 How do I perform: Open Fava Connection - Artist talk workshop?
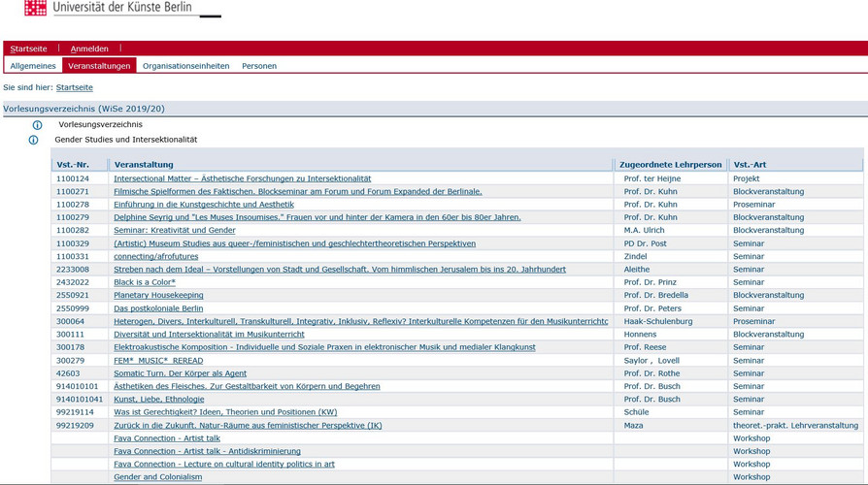(167, 438)
